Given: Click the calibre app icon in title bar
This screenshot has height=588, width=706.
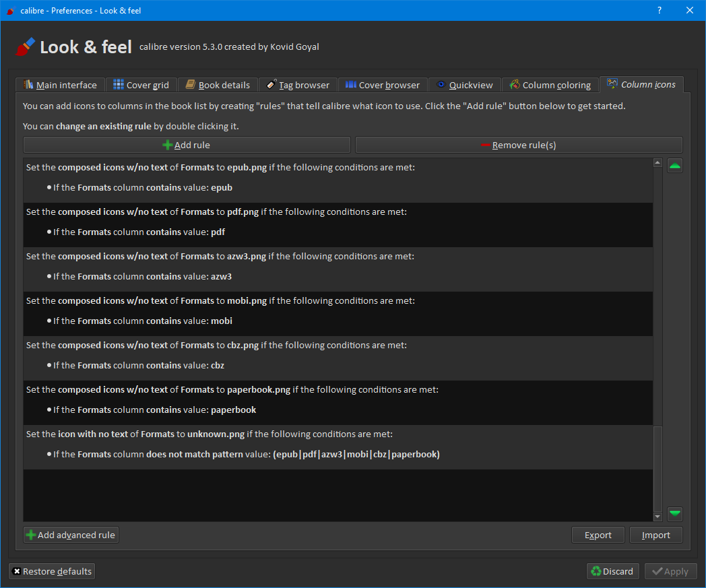Looking at the screenshot, I should pyautogui.click(x=10, y=10).
